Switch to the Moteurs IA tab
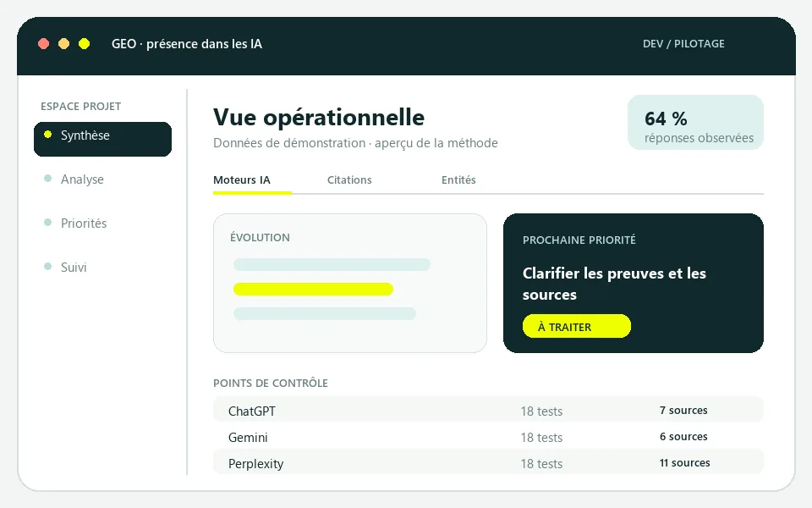The width and height of the screenshot is (812, 508). (242, 180)
